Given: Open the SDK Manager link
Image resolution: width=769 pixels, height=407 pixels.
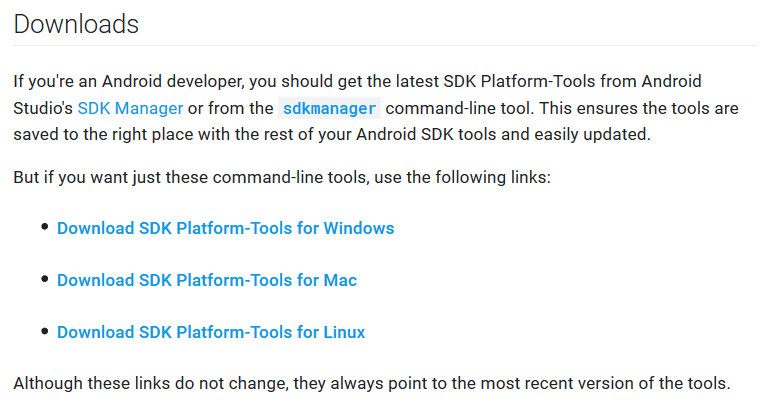Looking at the screenshot, I should coord(130,108).
